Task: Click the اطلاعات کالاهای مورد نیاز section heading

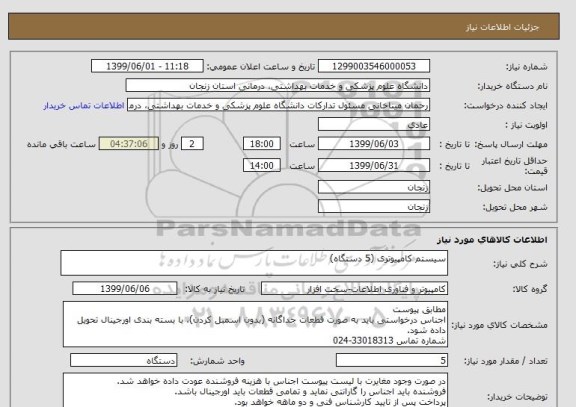Action: pyautogui.click(x=492, y=240)
